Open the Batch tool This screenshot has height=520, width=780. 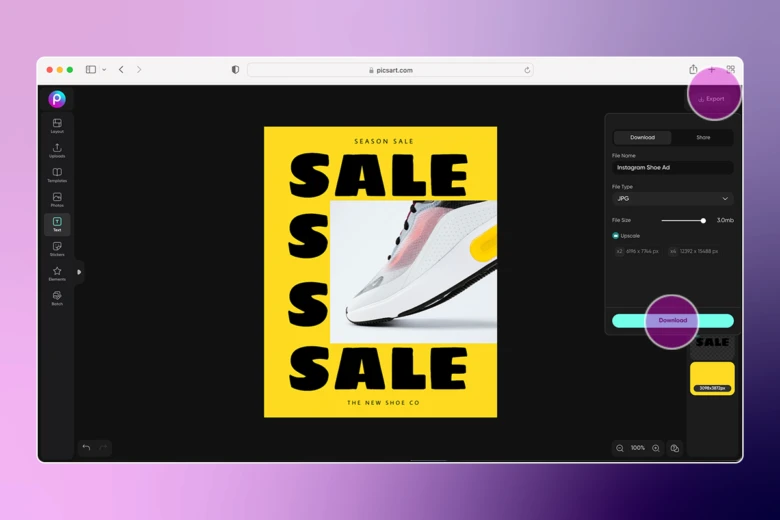[x=57, y=298]
